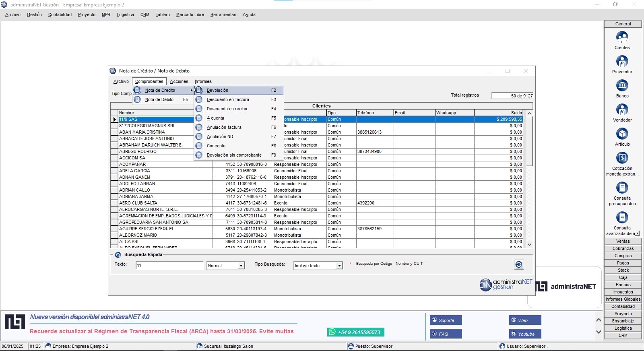Open the Informes Globales sidebar section
Screen dimensions: 644x351
coord(623,299)
